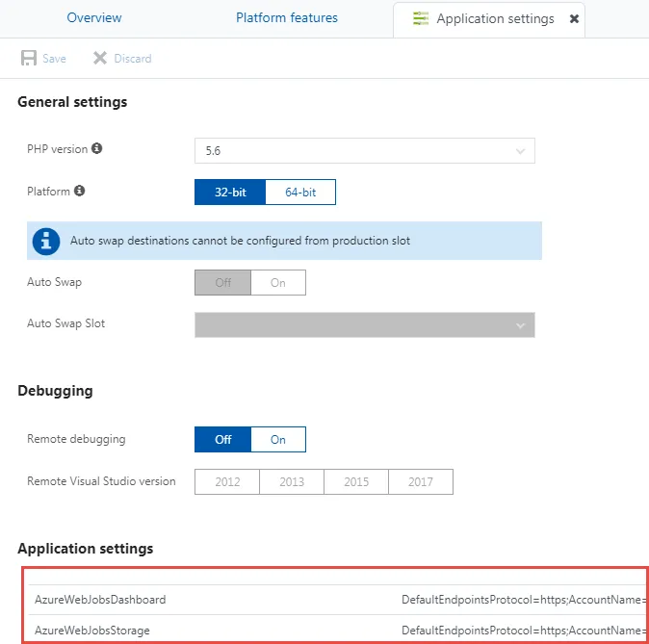The image size is (649, 644).
Task: Choose Visual Studio version 2015
Action: 356,482
